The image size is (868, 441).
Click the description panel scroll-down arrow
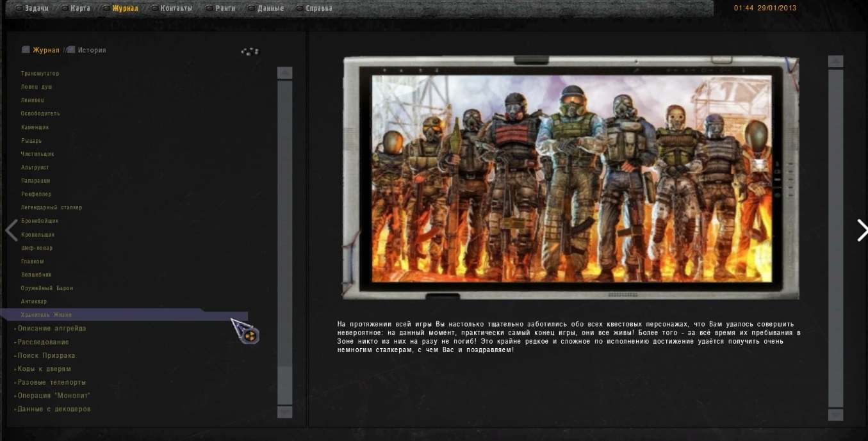835,415
